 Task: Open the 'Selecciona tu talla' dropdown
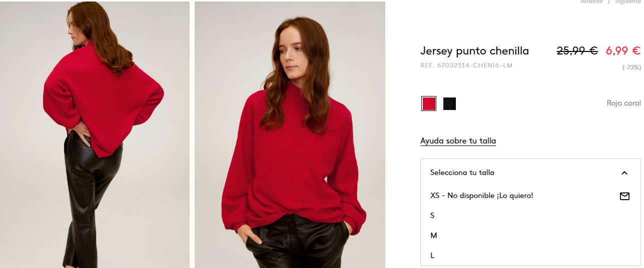coord(530,172)
